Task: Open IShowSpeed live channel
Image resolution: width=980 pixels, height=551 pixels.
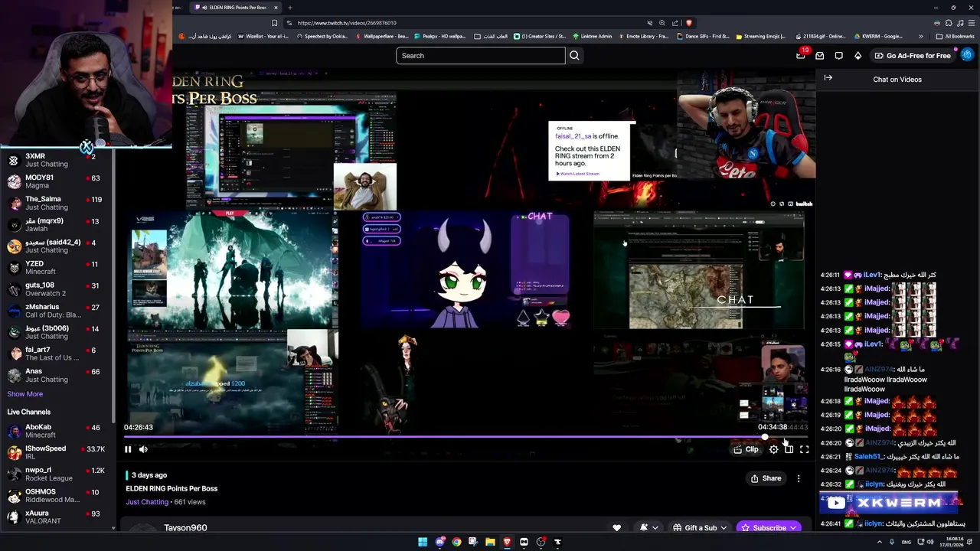Action: tap(57, 452)
